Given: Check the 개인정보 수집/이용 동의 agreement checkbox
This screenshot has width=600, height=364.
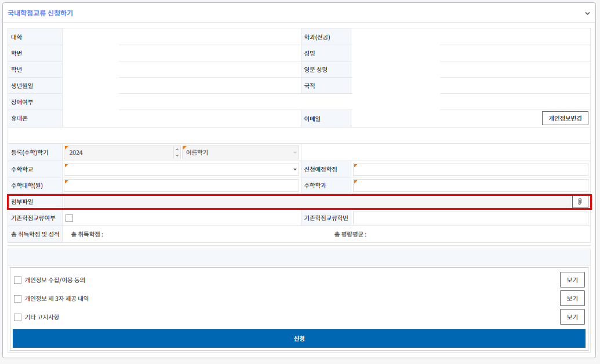Looking at the screenshot, I should click(17, 281).
